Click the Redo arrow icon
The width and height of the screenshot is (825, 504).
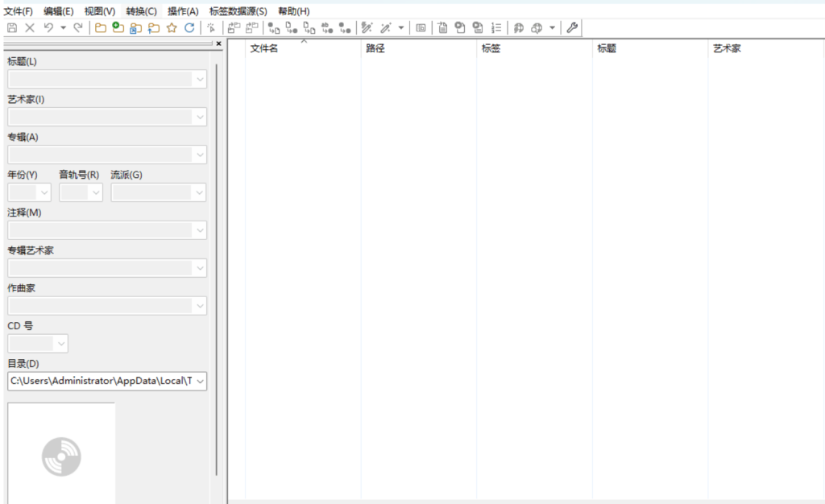point(78,28)
